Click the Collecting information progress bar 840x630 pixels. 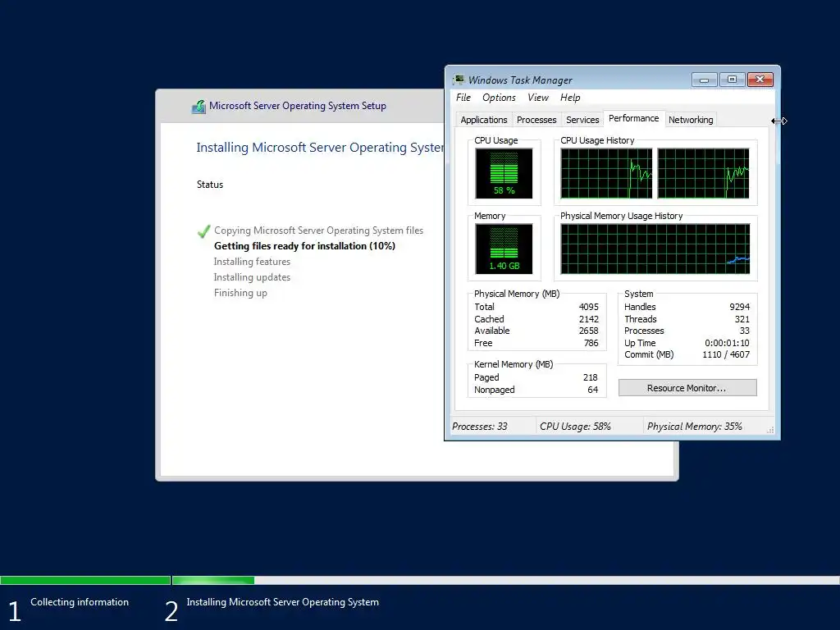coord(85,580)
